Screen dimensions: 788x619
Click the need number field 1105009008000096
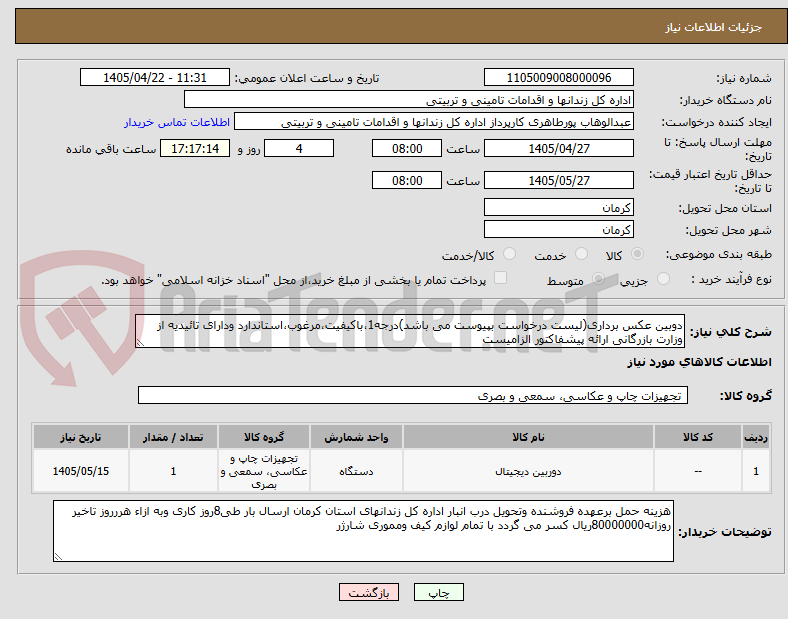tap(559, 77)
